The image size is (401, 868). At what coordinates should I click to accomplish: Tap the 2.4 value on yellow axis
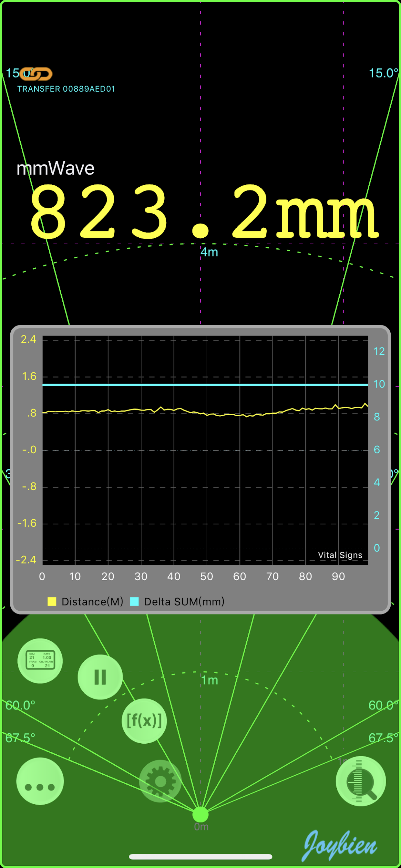[28, 339]
